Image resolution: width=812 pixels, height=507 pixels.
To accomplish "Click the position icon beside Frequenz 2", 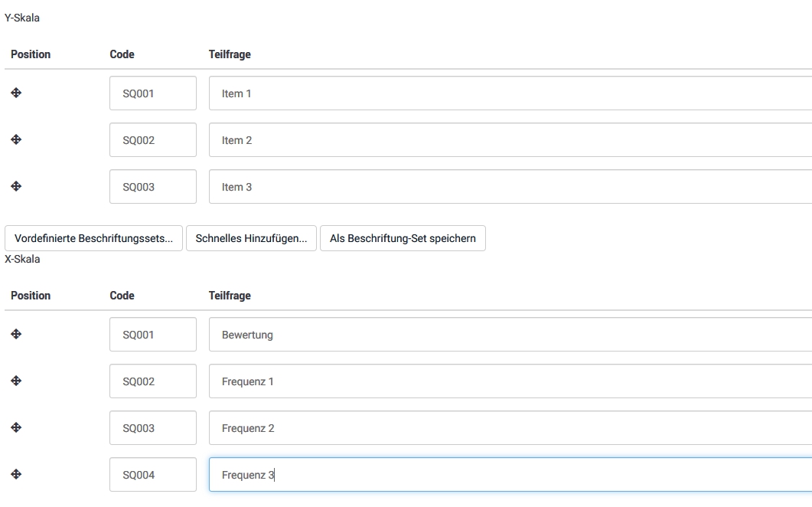I will [x=16, y=427].
